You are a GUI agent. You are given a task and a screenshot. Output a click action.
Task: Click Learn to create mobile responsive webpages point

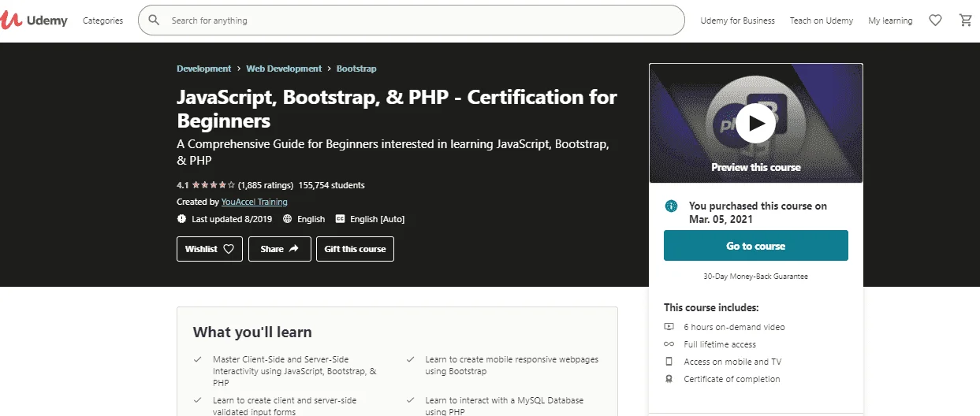tap(512, 365)
